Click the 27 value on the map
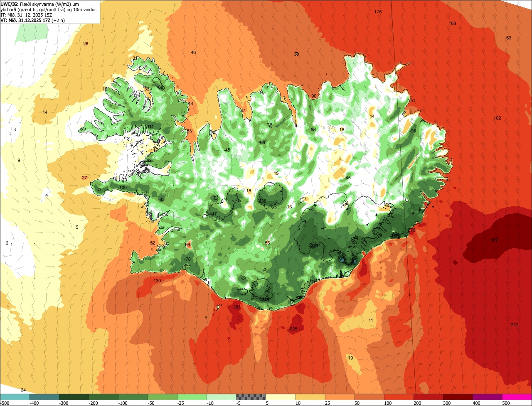This screenshot has height=406, width=532. pyautogui.click(x=84, y=178)
